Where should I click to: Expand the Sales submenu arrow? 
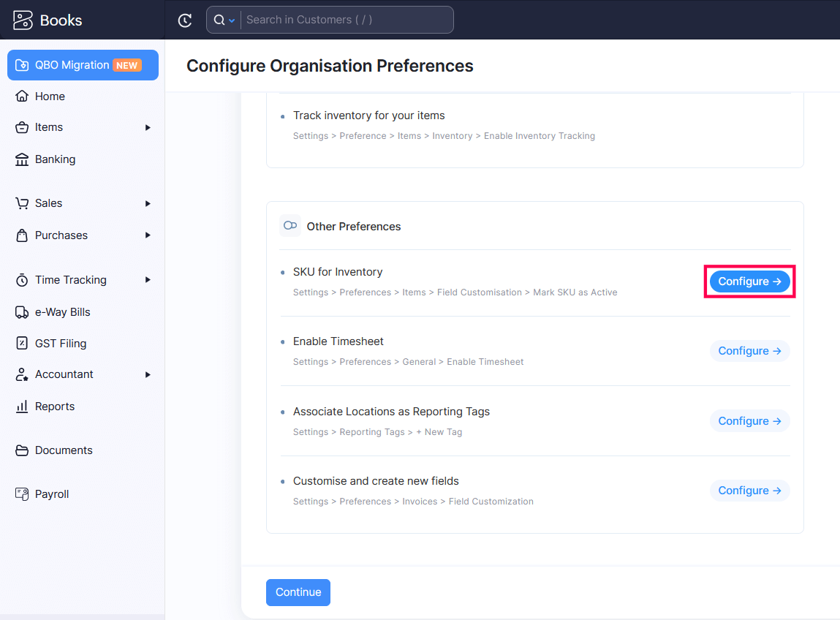coord(148,203)
